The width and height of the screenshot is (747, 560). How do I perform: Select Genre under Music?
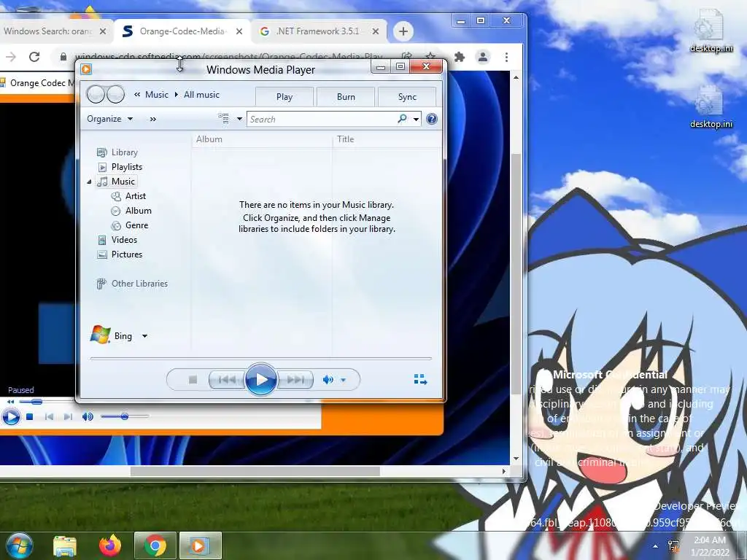130,225
